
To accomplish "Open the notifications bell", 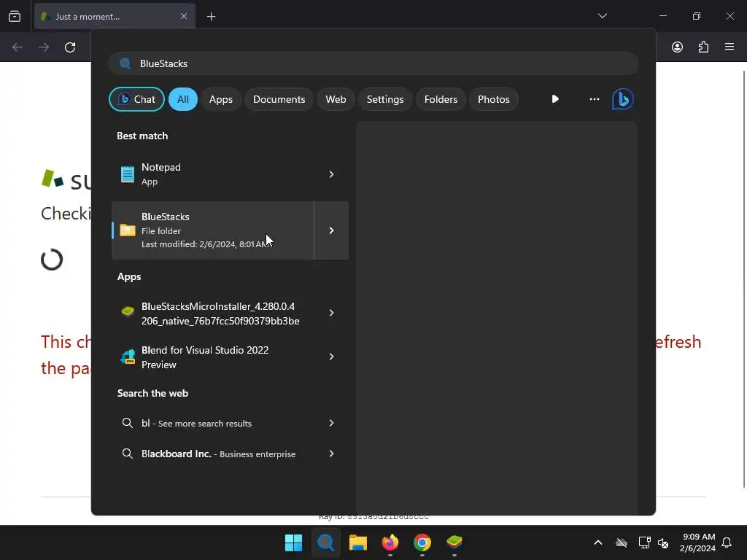I will pyautogui.click(x=727, y=542).
